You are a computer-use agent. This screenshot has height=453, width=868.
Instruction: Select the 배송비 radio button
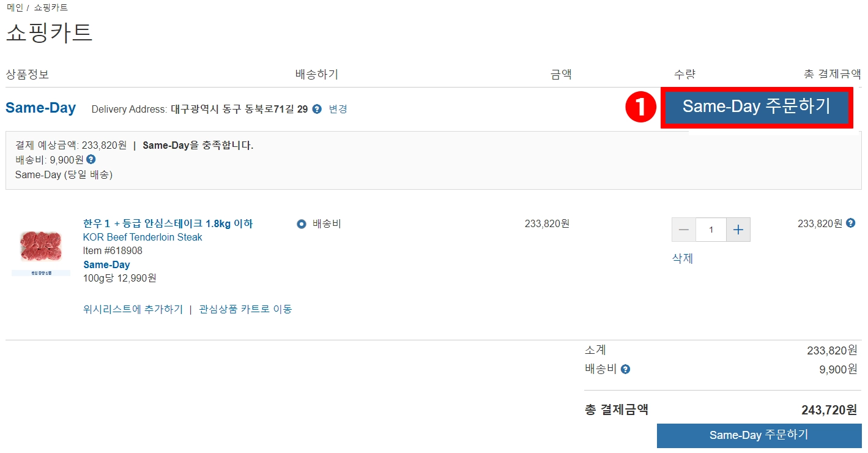coord(301,224)
